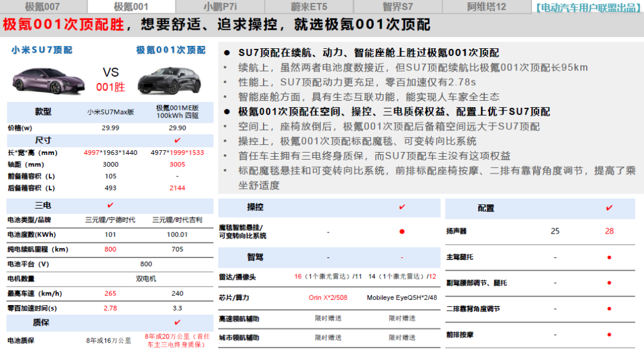
Task: Click the 2144 rear trunk volume value
Action: click(178, 188)
